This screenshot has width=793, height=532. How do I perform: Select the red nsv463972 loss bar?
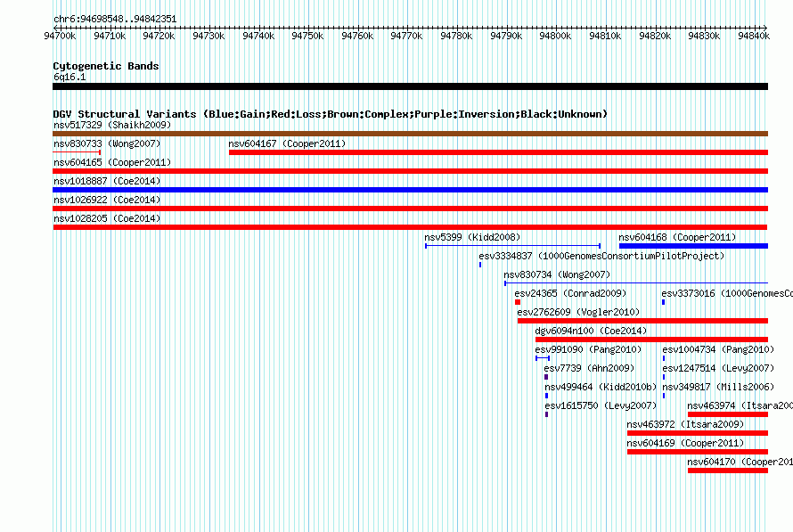pos(698,433)
